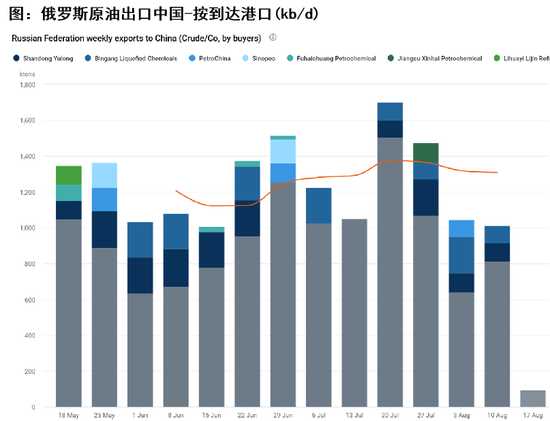Click the Lihuayi Lijin legend dot

[x=497, y=58]
